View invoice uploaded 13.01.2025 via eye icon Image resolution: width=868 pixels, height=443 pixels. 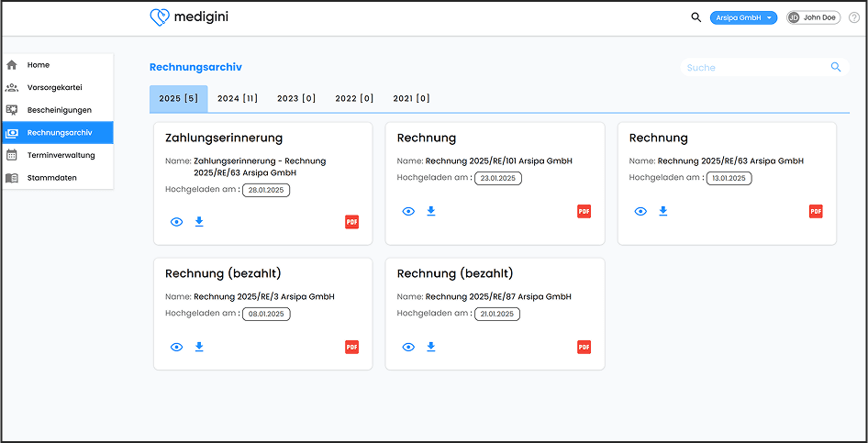coord(640,211)
